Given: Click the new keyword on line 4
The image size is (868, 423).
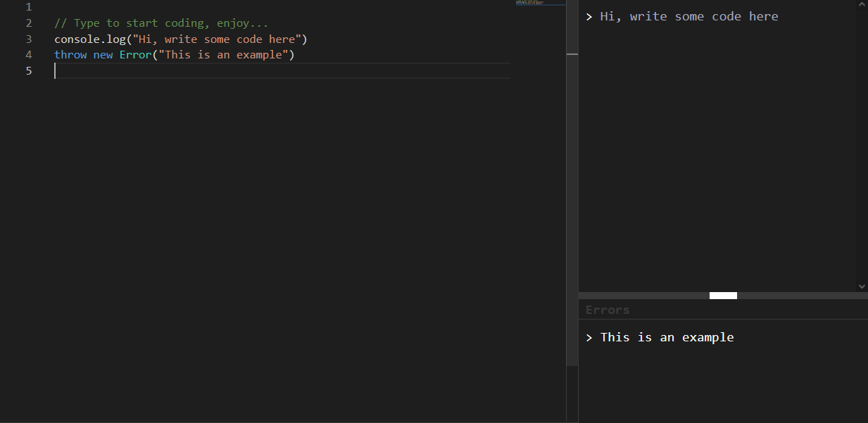Looking at the screenshot, I should point(103,54).
